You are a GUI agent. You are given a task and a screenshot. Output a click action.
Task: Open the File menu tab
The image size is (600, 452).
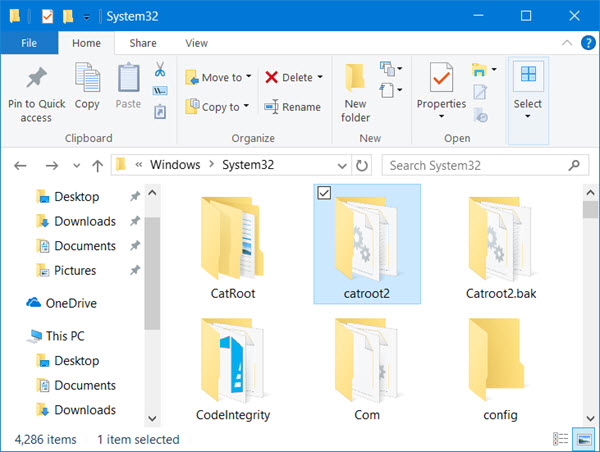[x=29, y=43]
